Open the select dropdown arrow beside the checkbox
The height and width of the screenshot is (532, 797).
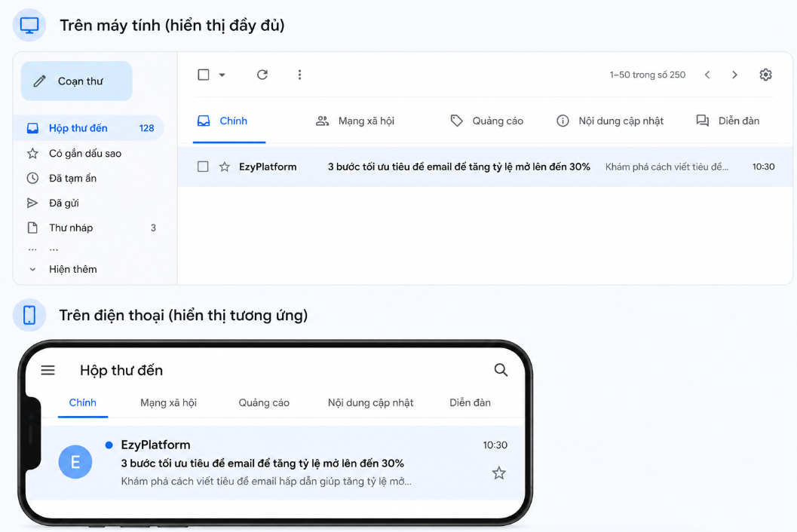pos(222,75)
